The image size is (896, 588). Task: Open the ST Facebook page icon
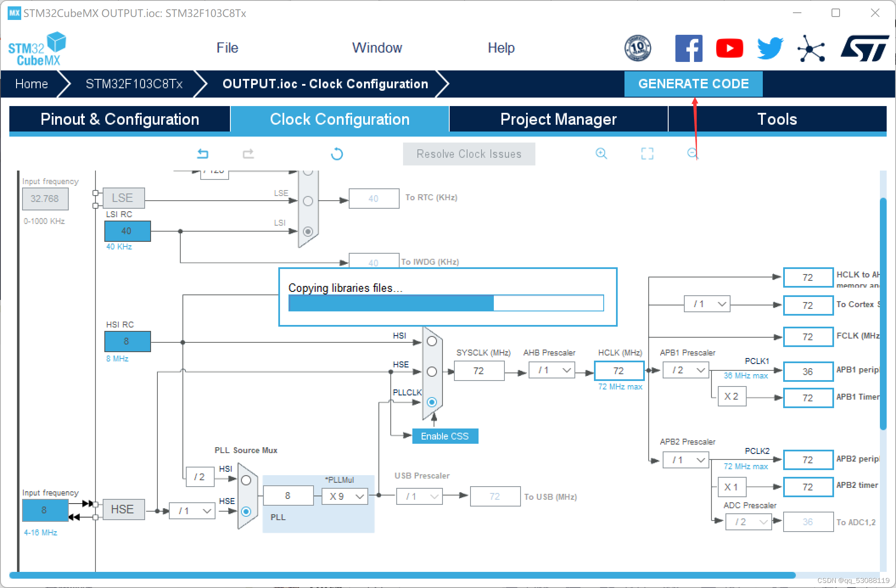click(689, 48)
